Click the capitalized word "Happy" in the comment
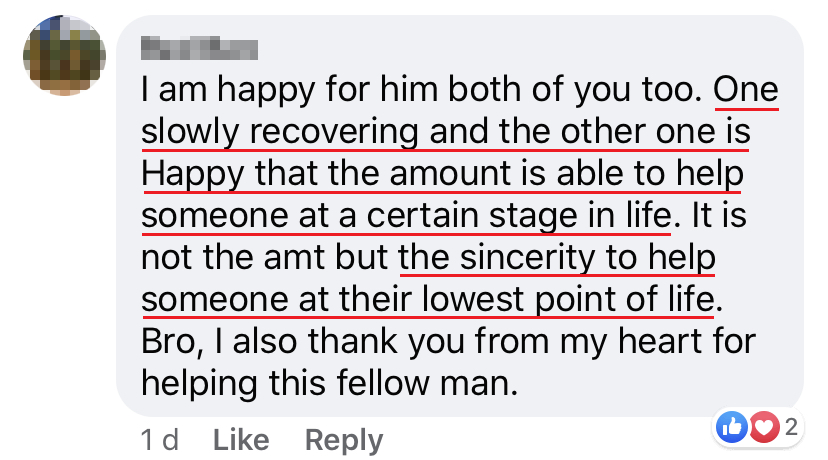The image size is (828, 460). pyautogui.click(x=193, y=174)
